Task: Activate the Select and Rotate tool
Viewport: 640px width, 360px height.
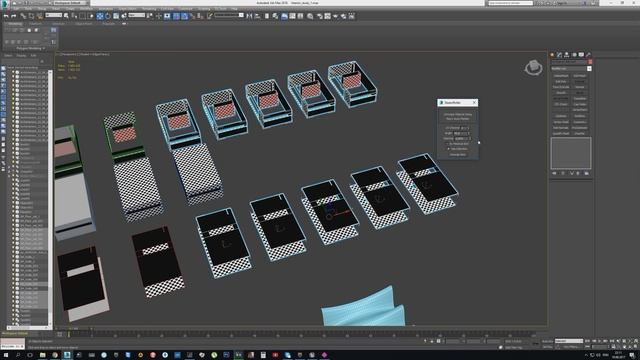Action: pos(108,16)
